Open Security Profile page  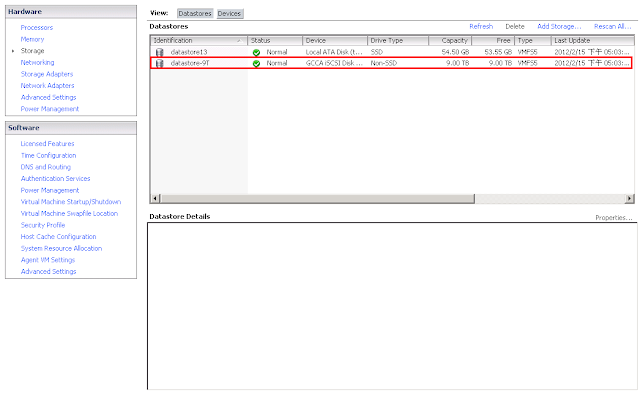[x=43, y=225]
